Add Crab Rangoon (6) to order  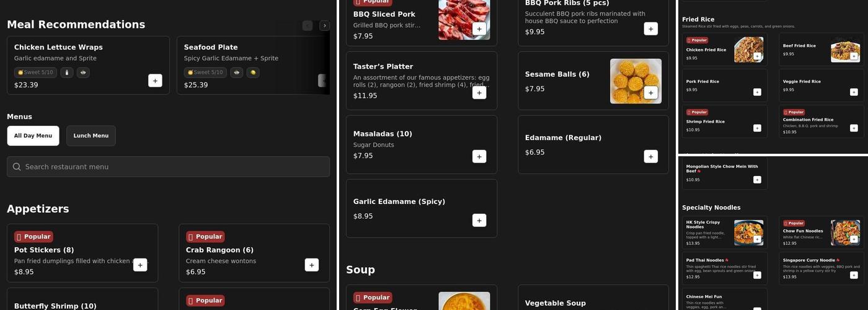[x=312, y=265]
